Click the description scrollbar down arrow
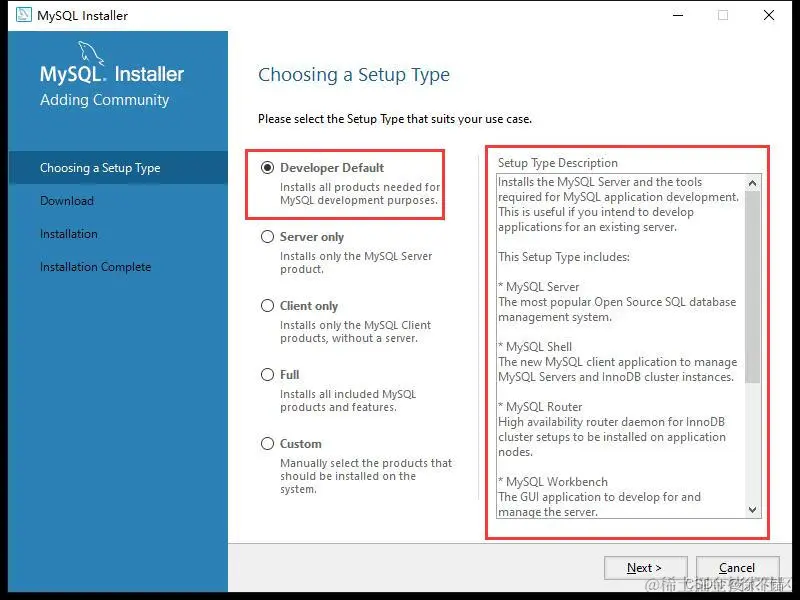This screenshot has width=800, height=600. [753, 510]
